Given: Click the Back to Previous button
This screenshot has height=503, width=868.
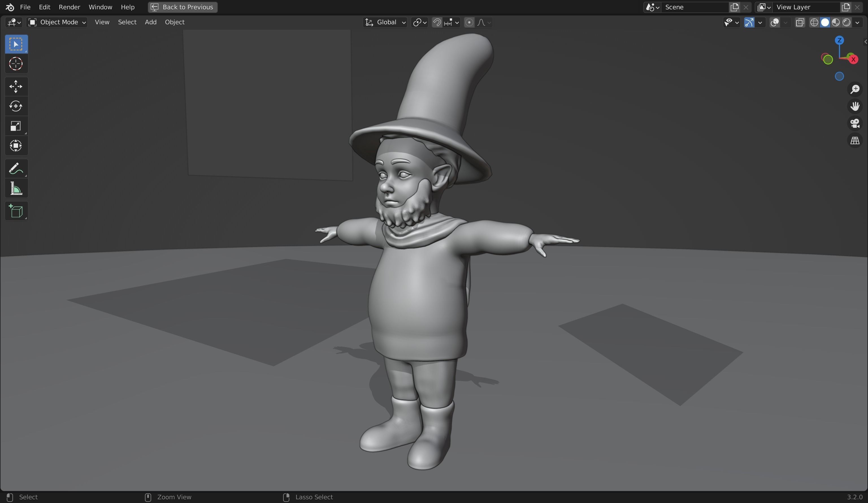Looking at the screenshot, I should [x=183, y=7].
